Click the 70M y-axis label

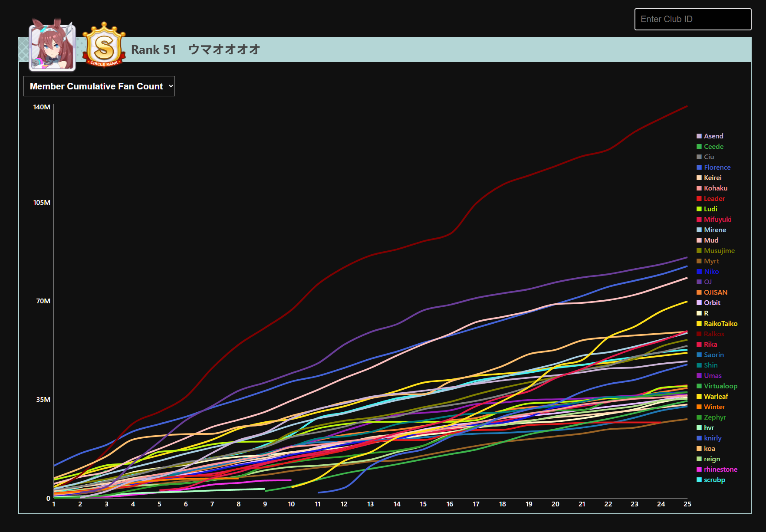(43, 301)
